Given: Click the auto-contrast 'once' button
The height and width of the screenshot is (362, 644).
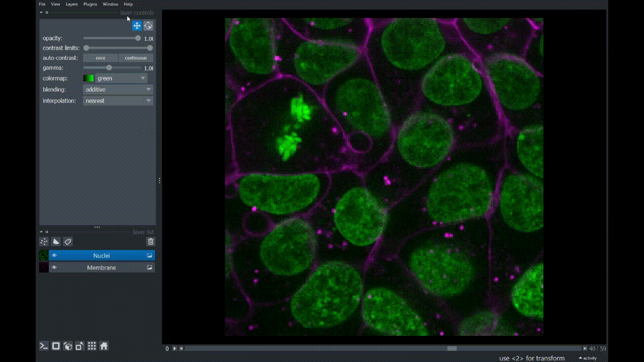Looking at the screenshot, I should coord(101,58).
